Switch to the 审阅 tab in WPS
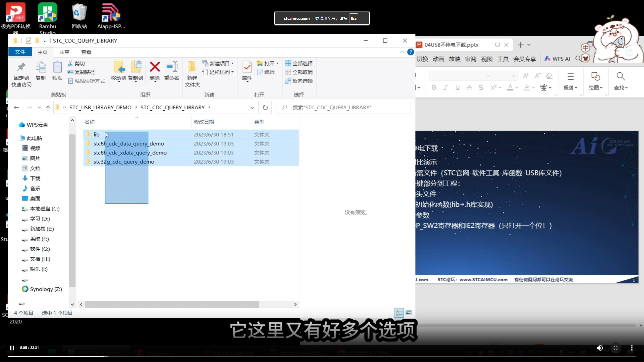Image resolution: width=644 pixels, height=362 pixels. (x=470, y=59)
